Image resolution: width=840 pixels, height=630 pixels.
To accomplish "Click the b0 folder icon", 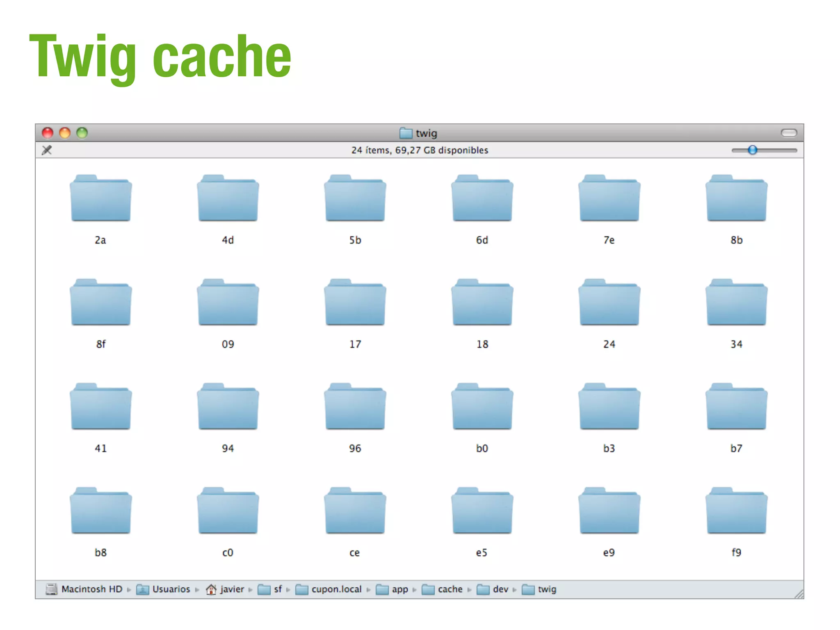I will (482, 406).
